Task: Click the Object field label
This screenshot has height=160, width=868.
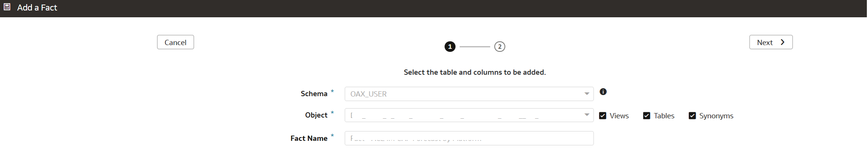Action: [316, 115]
